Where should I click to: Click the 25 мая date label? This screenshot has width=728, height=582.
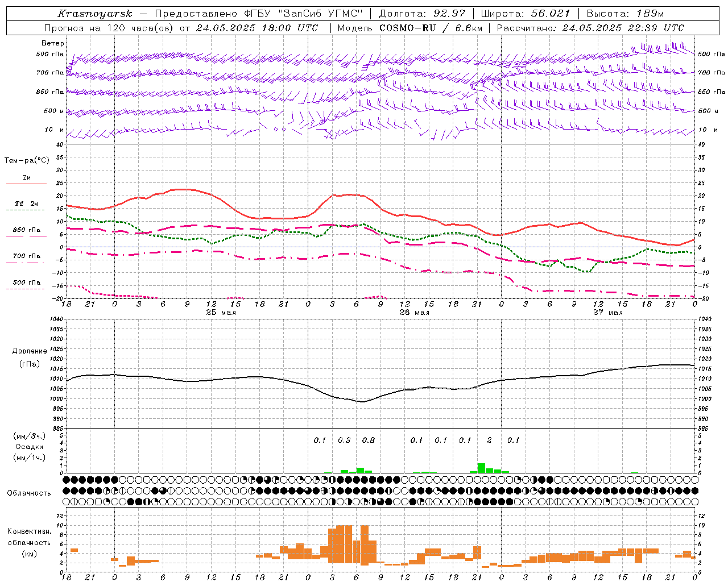tap(221, 313)
